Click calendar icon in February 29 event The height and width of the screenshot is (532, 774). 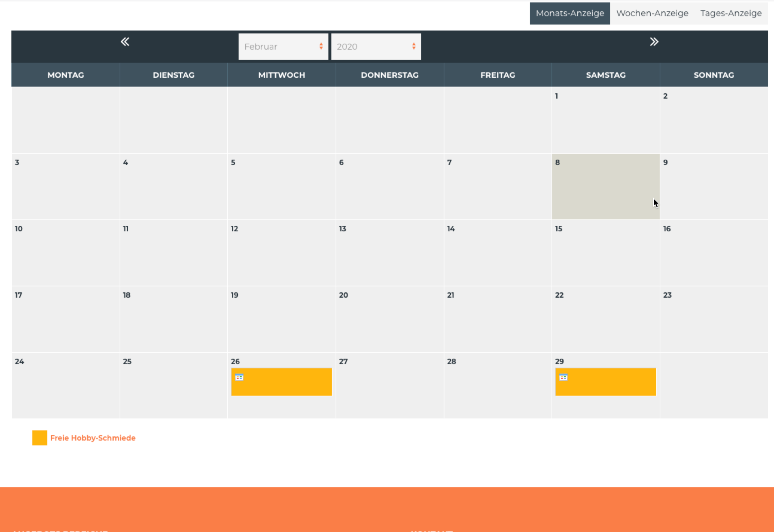tap(563, 377)
